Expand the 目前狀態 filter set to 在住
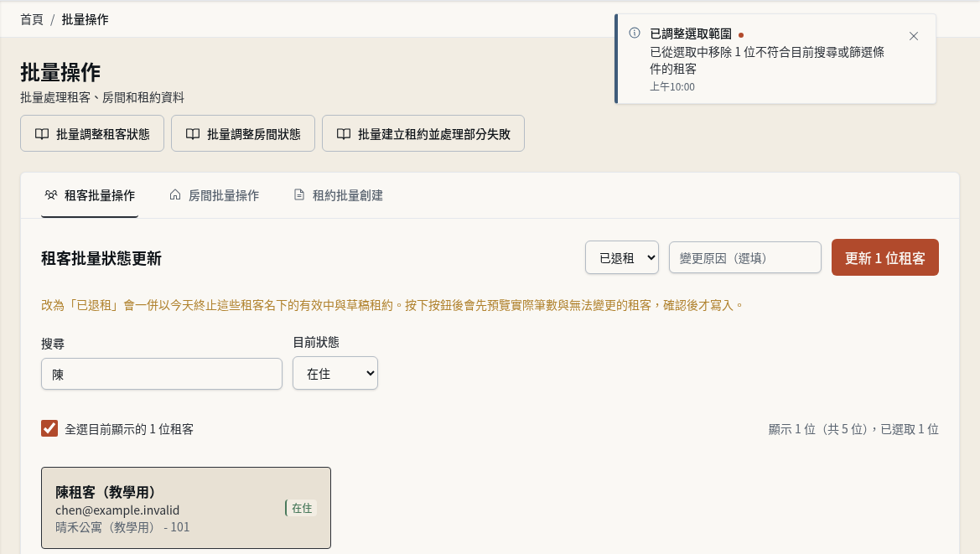This screenshot has width=980, height=554. tap(335, 373)
